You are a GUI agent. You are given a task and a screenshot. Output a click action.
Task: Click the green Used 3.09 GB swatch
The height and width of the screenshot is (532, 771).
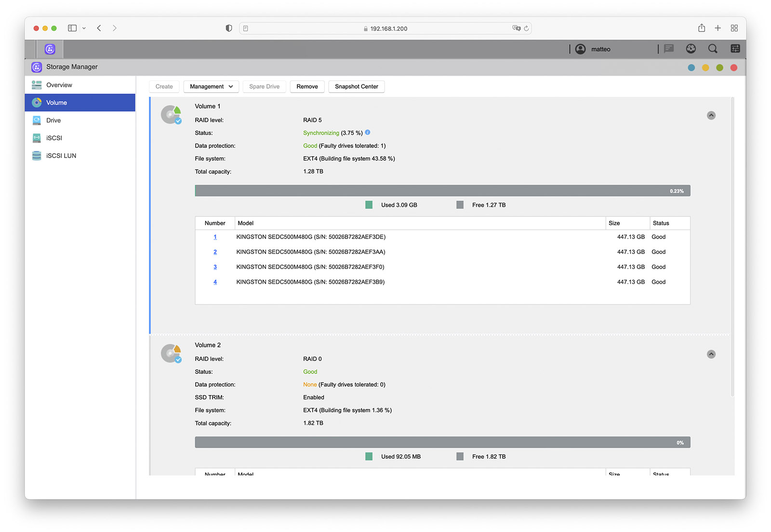[x=369, y=205]
